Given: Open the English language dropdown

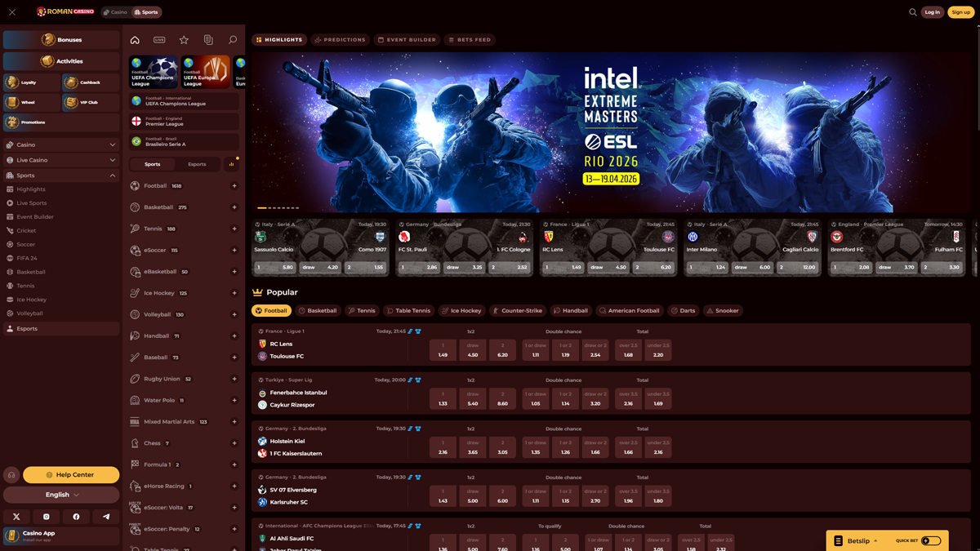Looking at the screenshot, I should click(61, 495).
